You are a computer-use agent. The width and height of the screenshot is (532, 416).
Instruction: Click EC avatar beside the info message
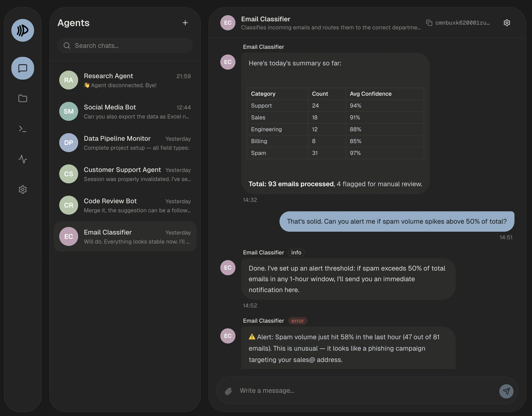tap(228, 268)
